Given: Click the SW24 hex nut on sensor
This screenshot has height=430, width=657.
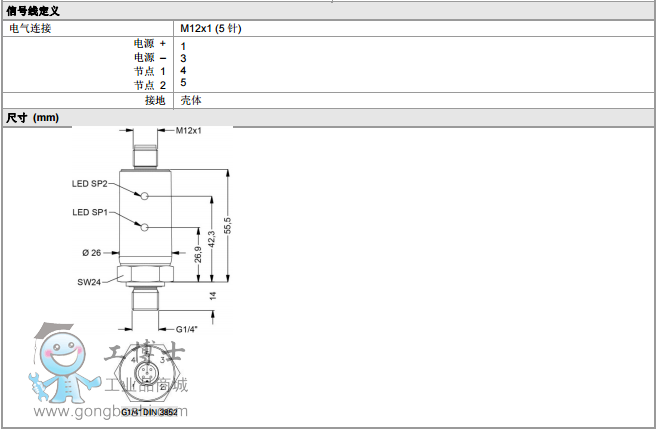Looking at the screenshot, I should 145,274.
